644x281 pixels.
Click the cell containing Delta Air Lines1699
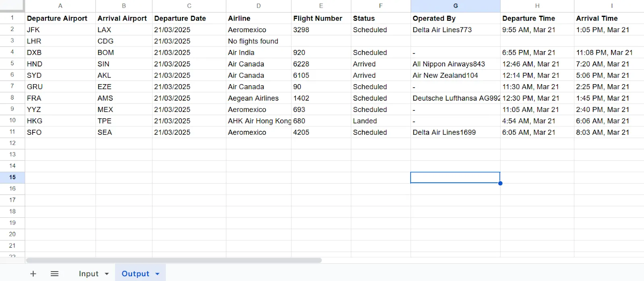456,132
